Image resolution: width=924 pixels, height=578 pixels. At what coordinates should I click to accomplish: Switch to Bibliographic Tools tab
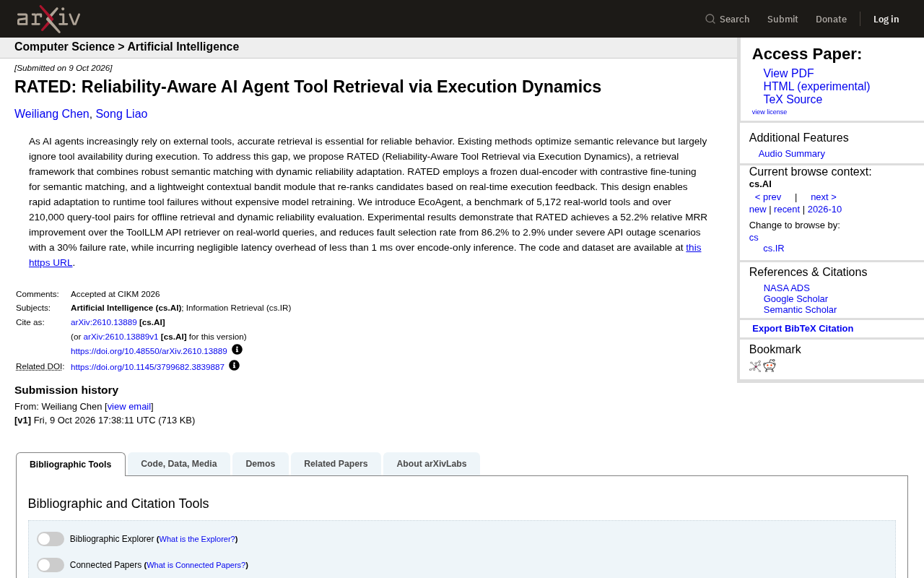coord(71,464)
